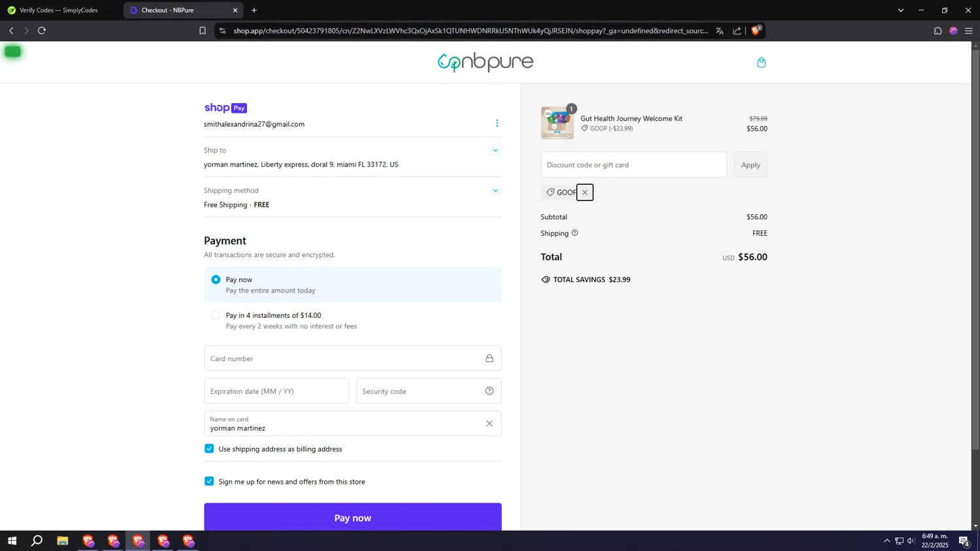Click the share page icon
The image size is (980, 551).
click(737, 31)
